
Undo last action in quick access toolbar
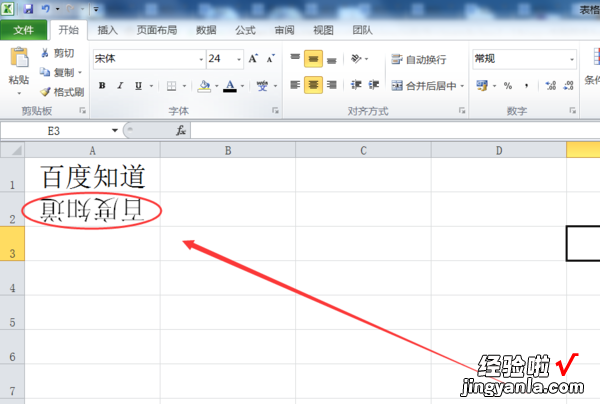coord(46,8)
